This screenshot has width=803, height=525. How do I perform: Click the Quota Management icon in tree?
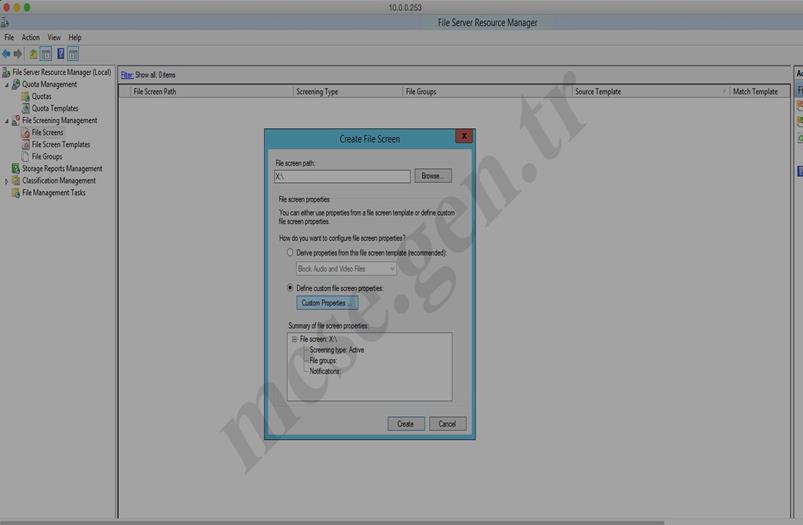point(16,84)
